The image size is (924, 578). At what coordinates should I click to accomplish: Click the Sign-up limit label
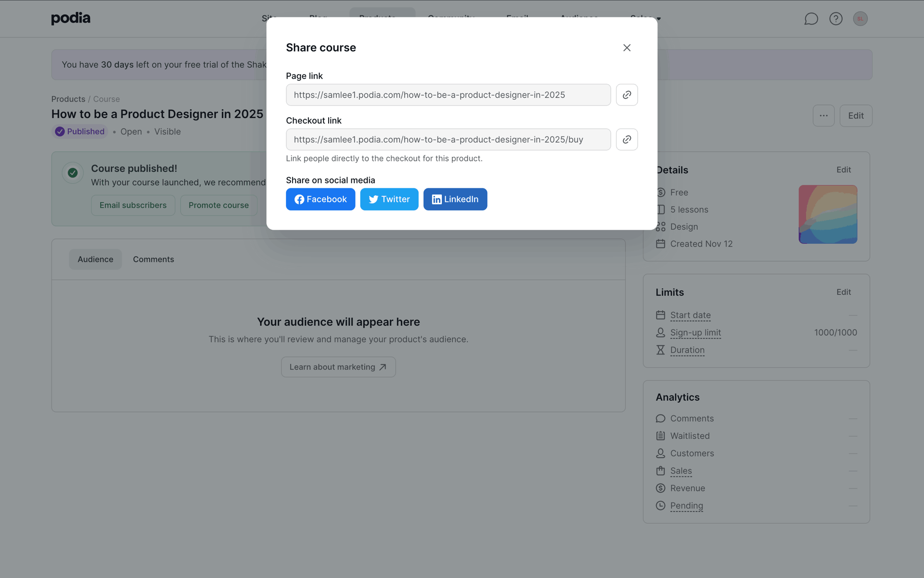(695, 332)
